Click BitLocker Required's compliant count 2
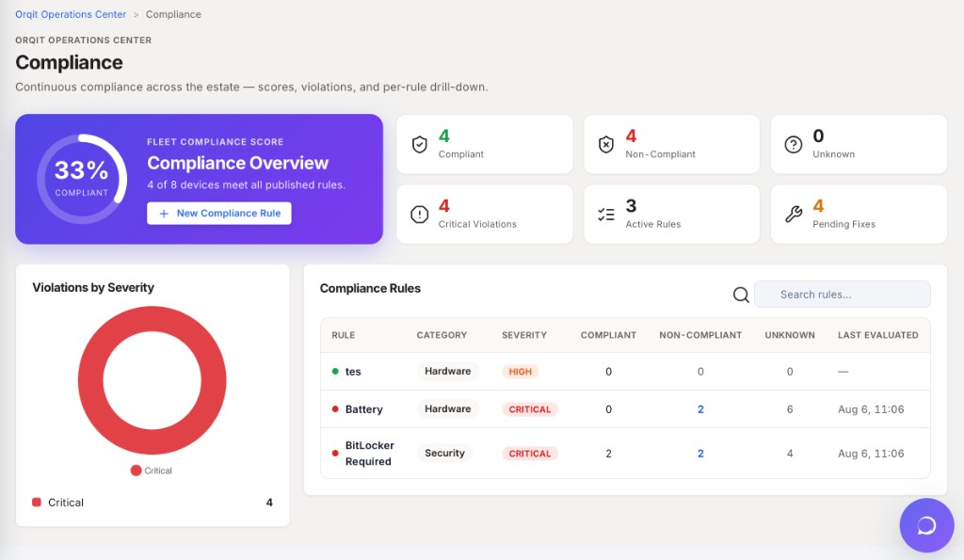The width and height of the screenshot is (964, 560). point(609,454)
